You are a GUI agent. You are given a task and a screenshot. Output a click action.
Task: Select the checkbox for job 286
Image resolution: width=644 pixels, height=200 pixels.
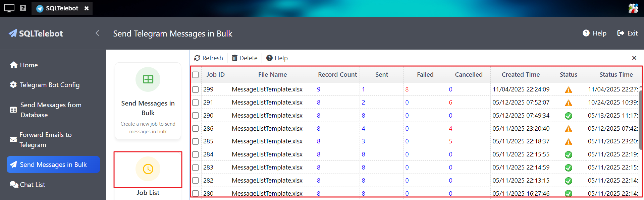pos(196,129)
